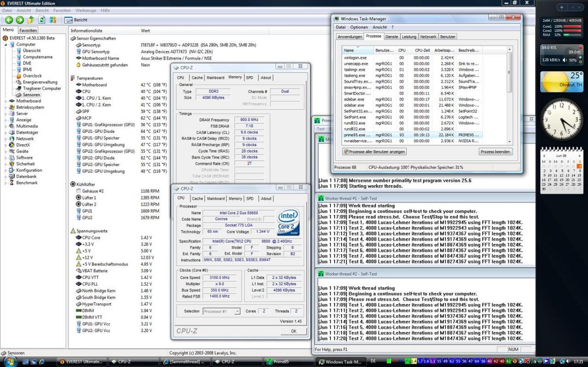588x367 pixels.
Task: Switch to Anwendungen tab in Task-Manager
Action: pyautogui.click(x=350, y=37)
